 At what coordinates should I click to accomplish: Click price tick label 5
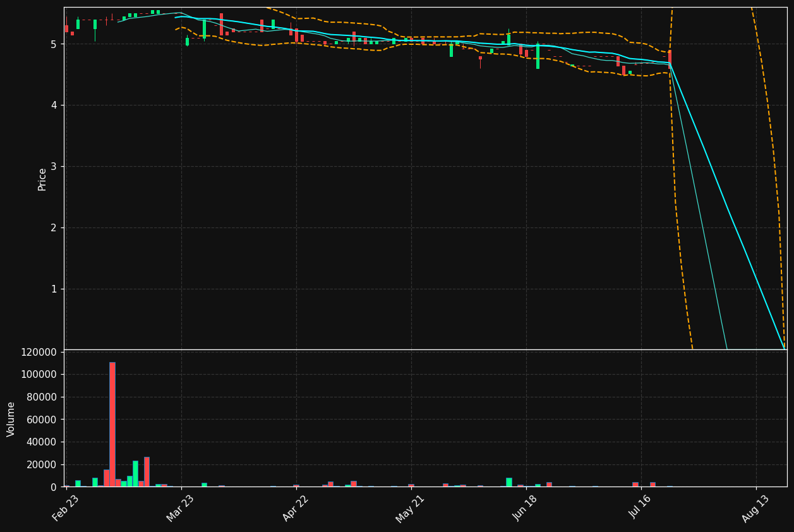point(54,44)
